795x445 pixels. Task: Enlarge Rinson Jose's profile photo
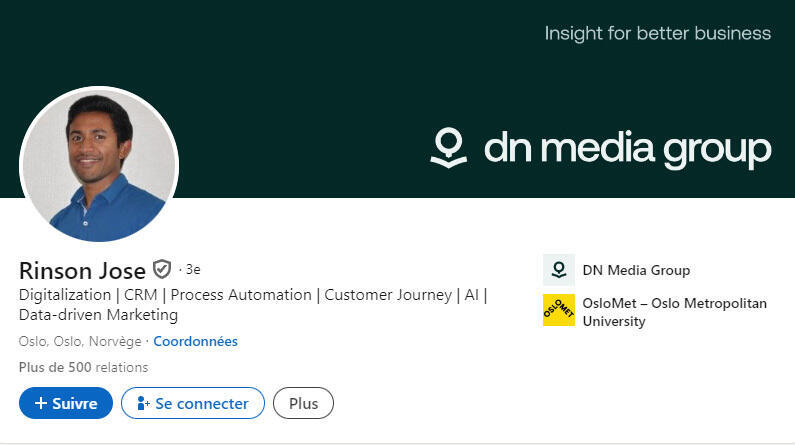tap(99, 165)
